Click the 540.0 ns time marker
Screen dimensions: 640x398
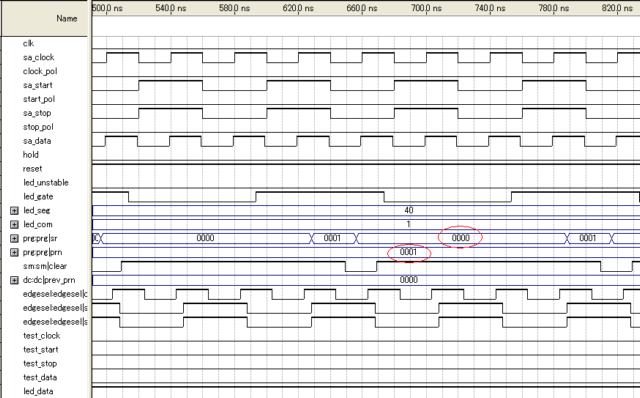coord(171,8)
